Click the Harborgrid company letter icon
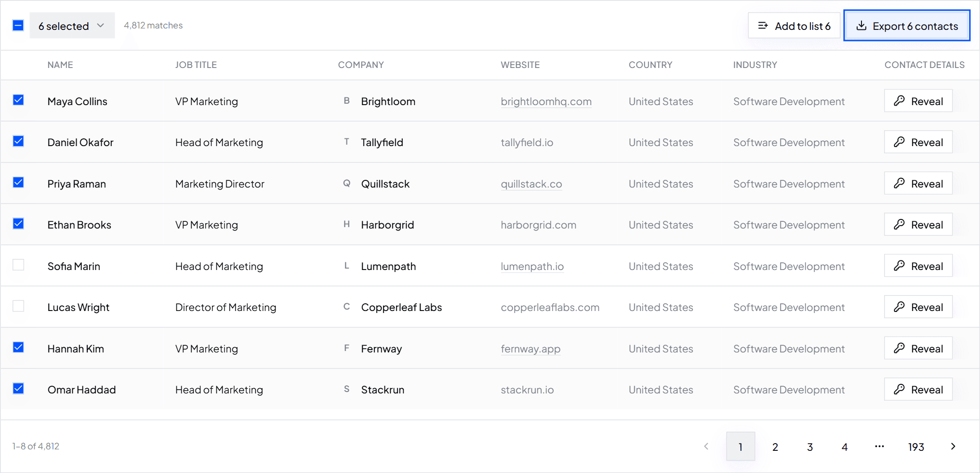The height and width of the screenshot is (473, 980). click(x=346, y=224)
